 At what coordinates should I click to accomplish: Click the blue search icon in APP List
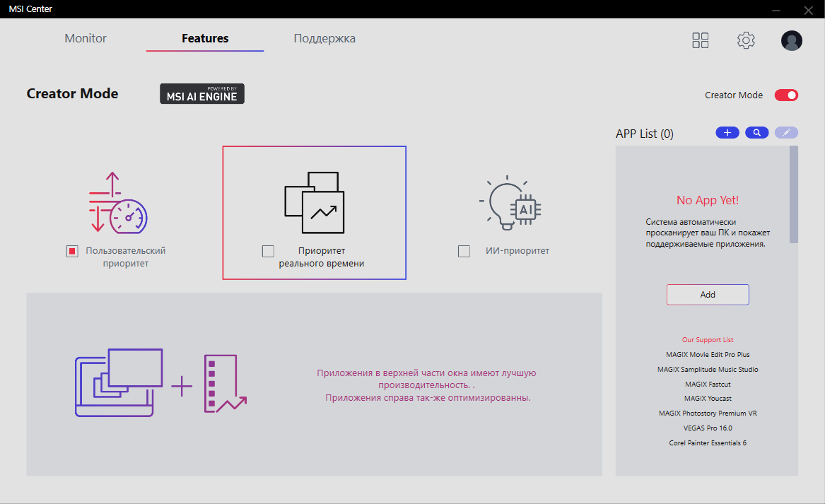pyautogui.click(x=756, y=133)
